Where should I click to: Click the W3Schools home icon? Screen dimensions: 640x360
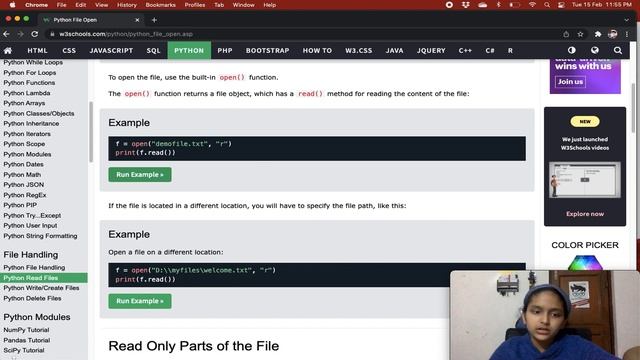8,51
